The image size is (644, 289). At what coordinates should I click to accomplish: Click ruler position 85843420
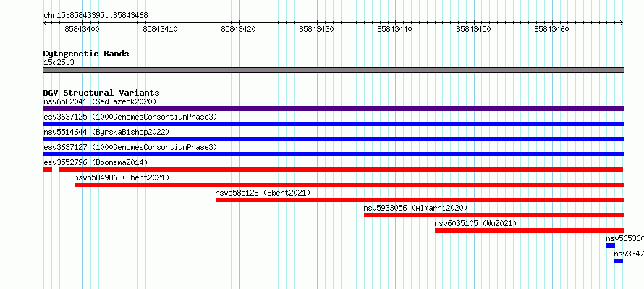(x=238, y=29)
